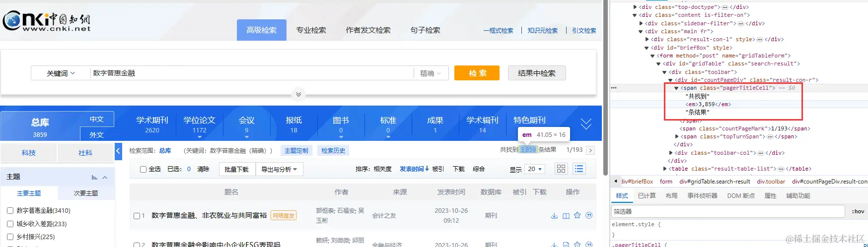Viewport: 868px width, 247px height.
Task: Click 清除 to clear selections
Action: [x=203, y=169]
